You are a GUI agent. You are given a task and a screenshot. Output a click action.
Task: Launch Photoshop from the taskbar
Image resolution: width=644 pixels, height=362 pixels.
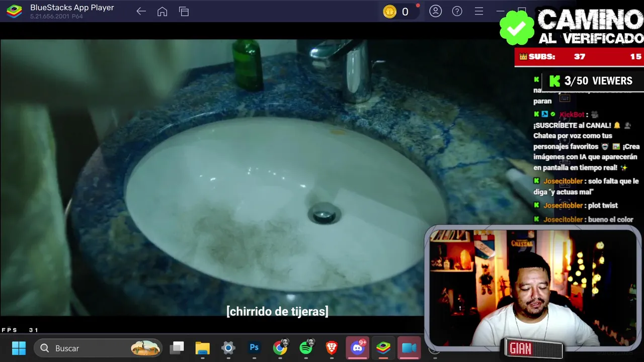[x=254, y=348]
